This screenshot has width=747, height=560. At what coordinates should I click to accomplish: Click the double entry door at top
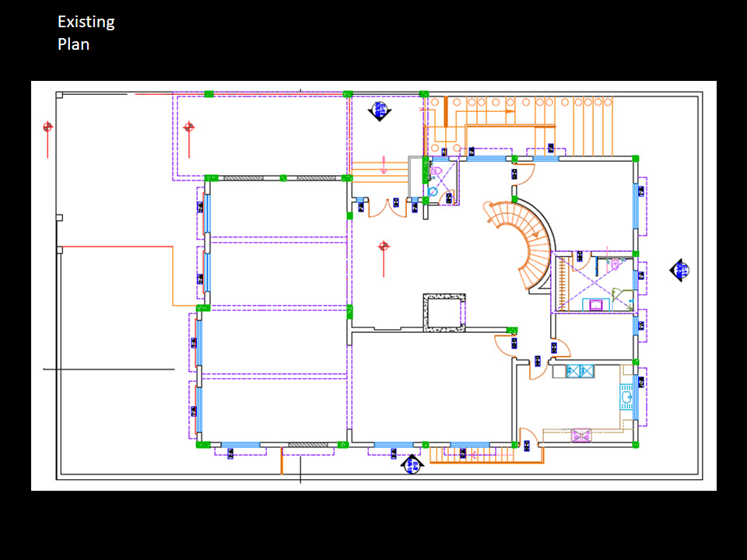378,208
